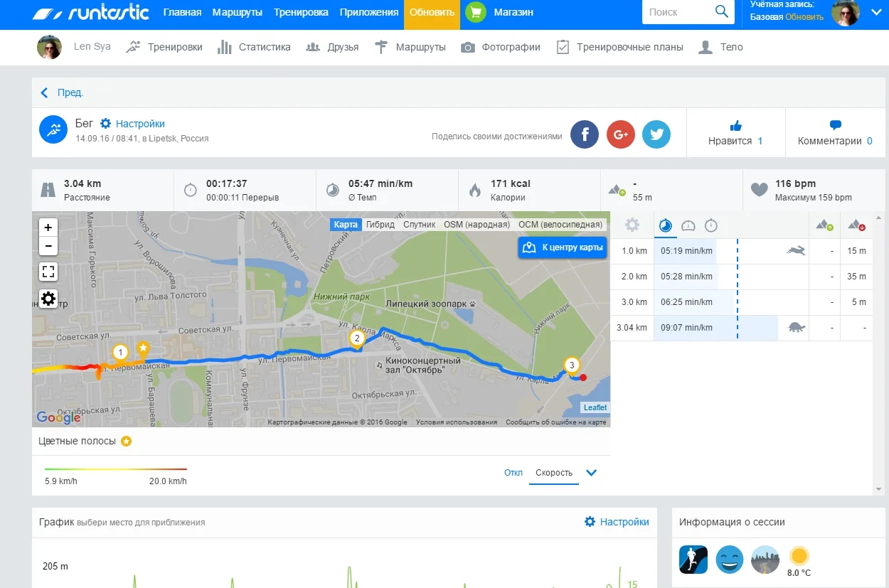Zoom in on the map
This screenshot has width=889, height=588.
click(x=48, y=228)
